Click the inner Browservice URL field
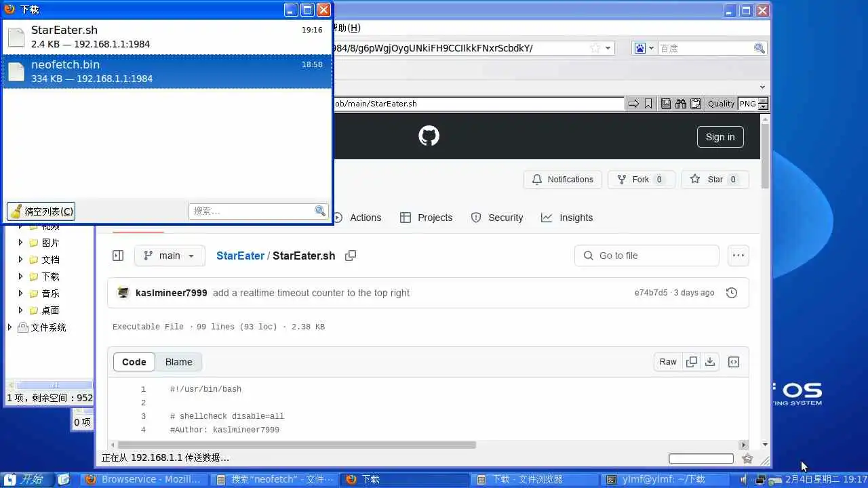 pyautogui.click(x=478, y=104)
